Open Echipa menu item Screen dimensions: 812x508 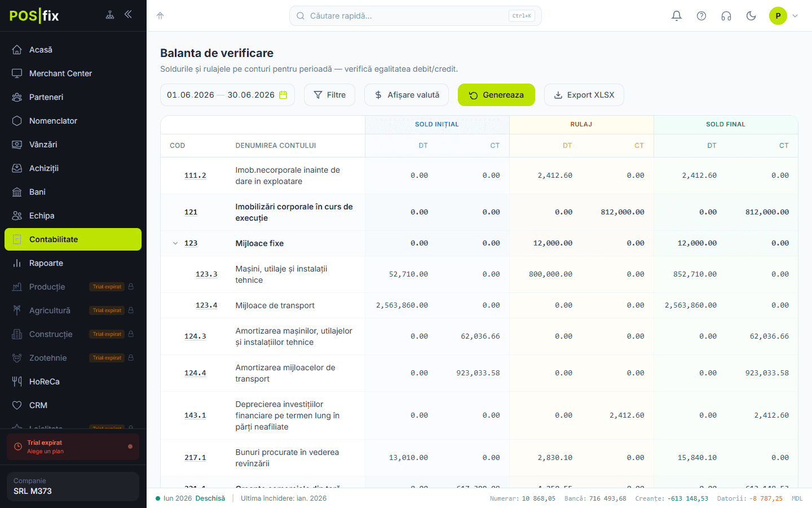pyautogui.click(x=73, y=216)
